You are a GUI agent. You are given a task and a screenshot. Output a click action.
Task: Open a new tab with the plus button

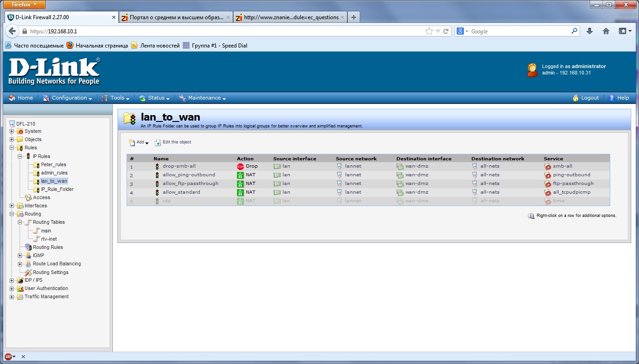tap(353, 17)
